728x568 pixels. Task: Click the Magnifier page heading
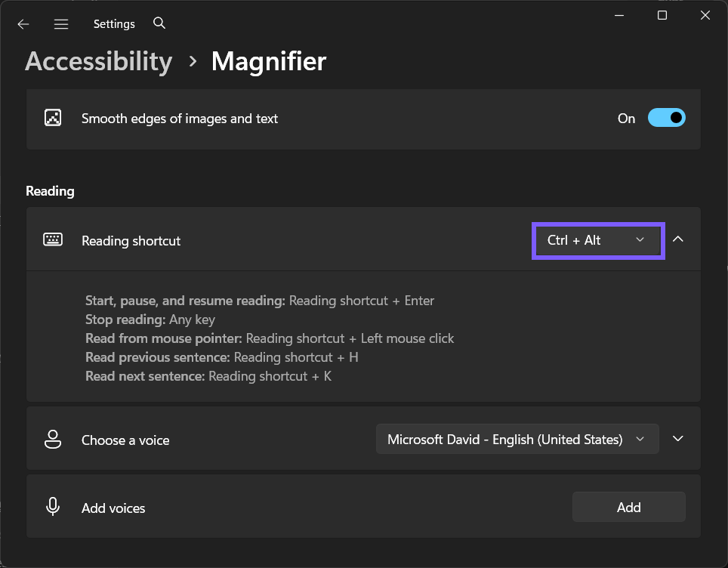[x=269, y=61]
